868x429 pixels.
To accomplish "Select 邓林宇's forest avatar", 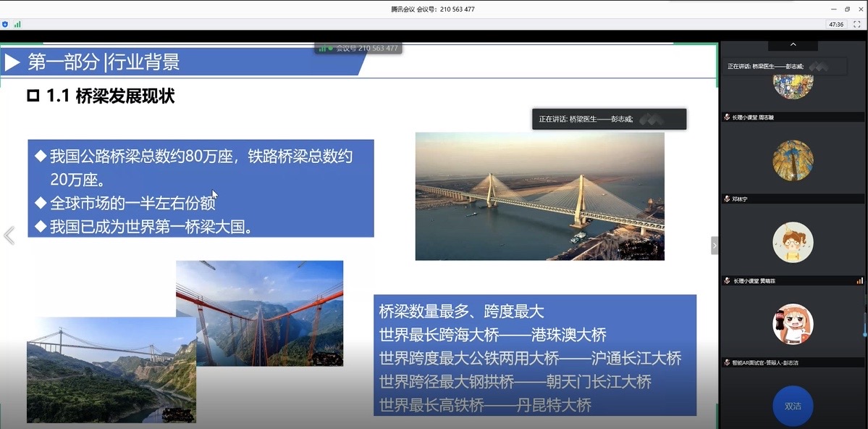I will coord(793,161).
